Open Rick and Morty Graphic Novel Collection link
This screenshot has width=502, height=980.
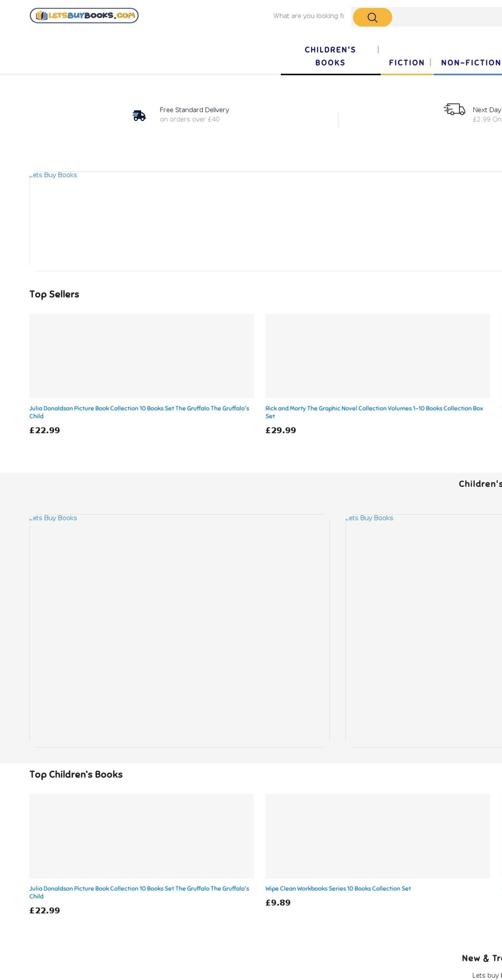pyautogui.click(x=374, y=412)
